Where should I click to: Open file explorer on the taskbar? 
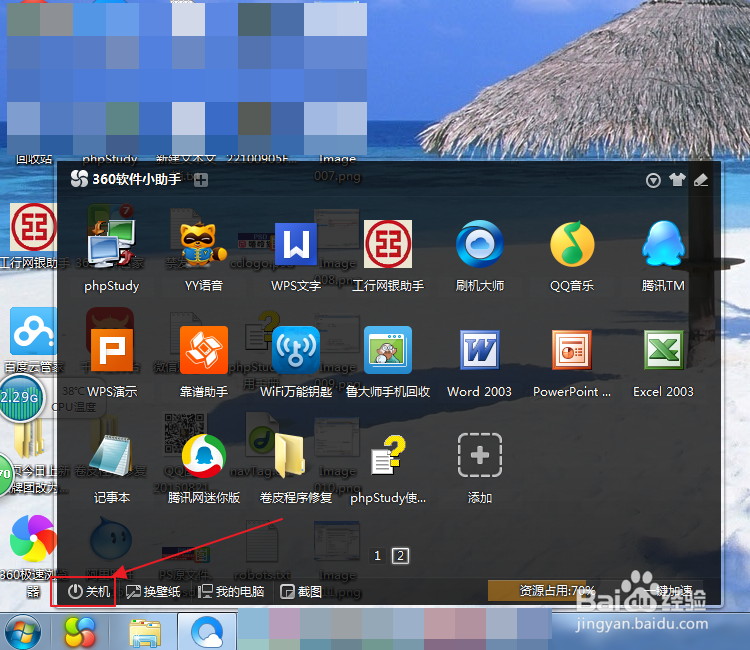click(144, 633)
